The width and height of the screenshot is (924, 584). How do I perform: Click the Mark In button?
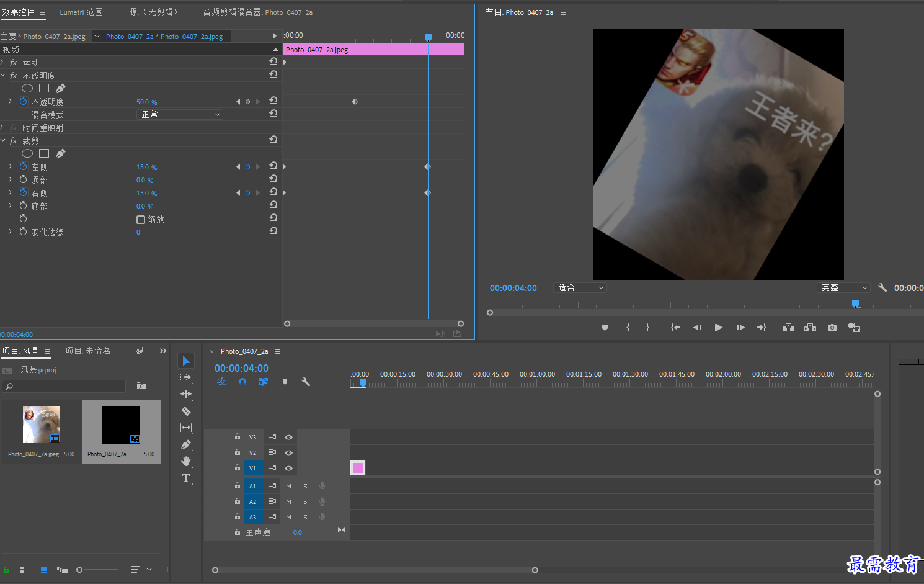click(628, 328)
